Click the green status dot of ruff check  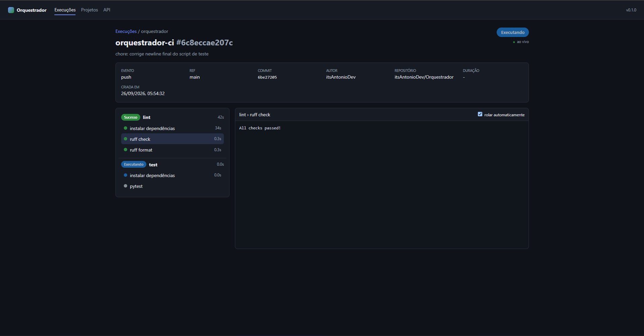click(126, 139)
